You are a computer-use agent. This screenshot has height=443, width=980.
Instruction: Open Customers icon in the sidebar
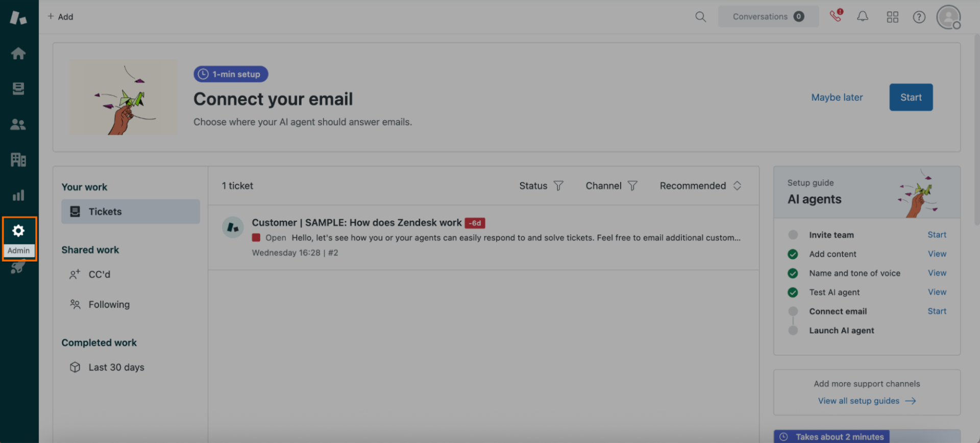coord(18,124)
